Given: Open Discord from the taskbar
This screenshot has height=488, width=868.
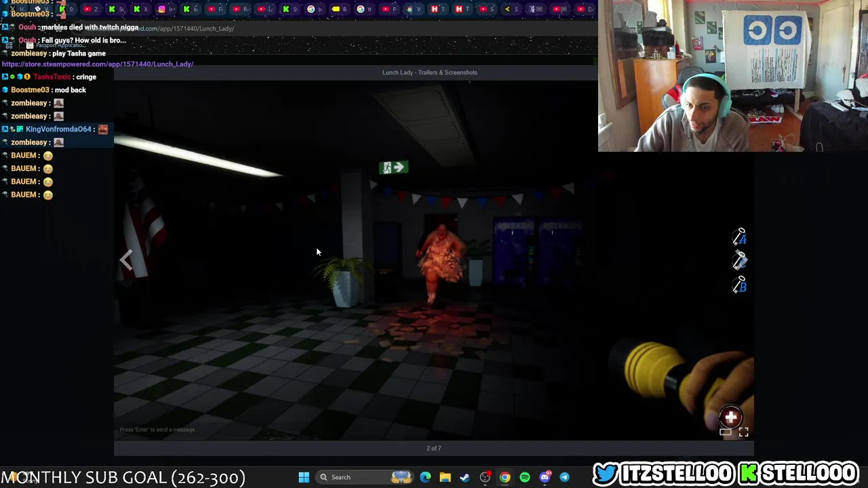Looking at the screenshot, I should click(x=545, y=477).
